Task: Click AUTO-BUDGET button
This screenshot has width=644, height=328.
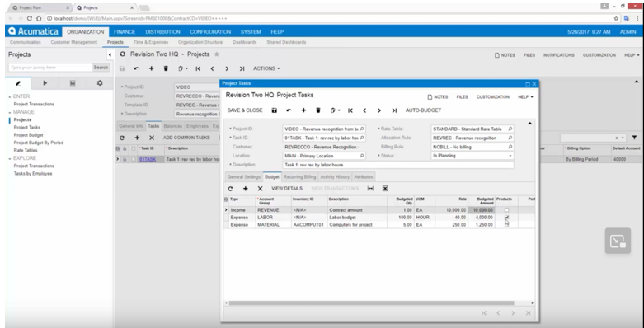Action: [x=423, y=110]
